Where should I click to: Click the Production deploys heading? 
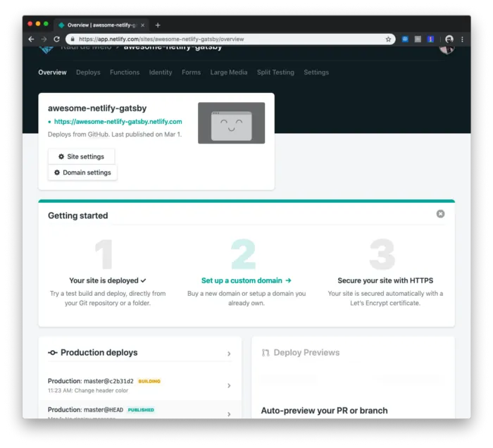pyautogui.click(x=99, y=352)
